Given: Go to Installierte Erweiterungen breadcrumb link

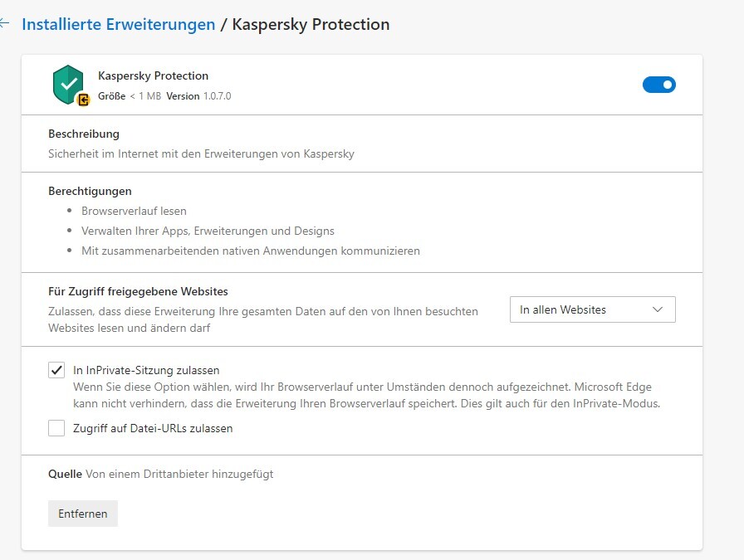Looking at the screenshot, I should click(x=119, y=24).
